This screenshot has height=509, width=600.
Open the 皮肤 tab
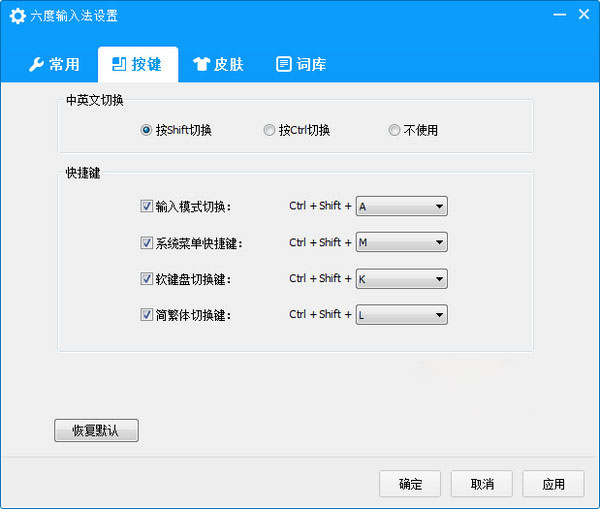tap(218, 64)
